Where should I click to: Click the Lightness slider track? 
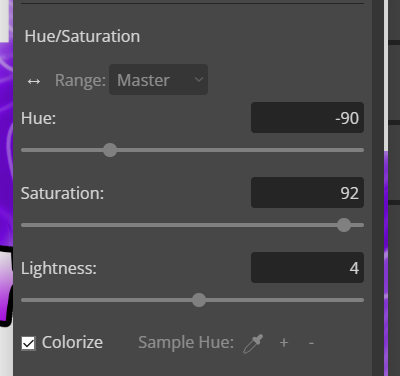(x=192, y=300)
